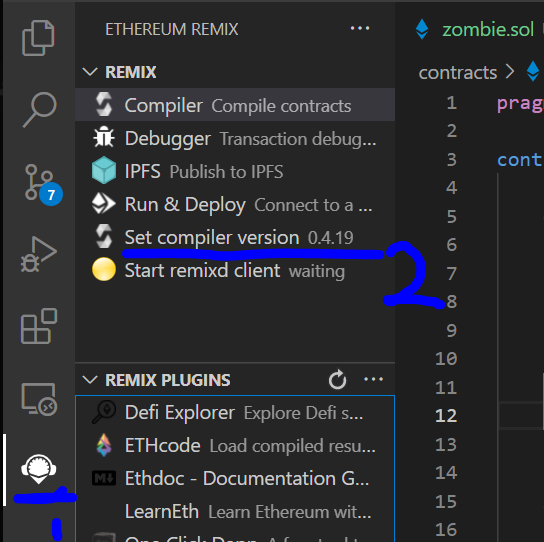
Task: Click line number 12 in editor
Action: pyautogui.click(x=446, y=415)
